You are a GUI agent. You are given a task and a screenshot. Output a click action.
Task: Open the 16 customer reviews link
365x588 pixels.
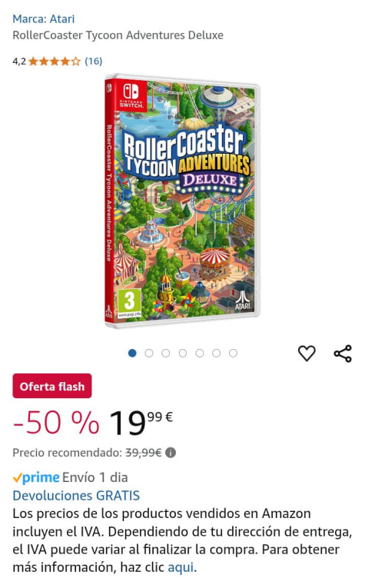point(94,61)
